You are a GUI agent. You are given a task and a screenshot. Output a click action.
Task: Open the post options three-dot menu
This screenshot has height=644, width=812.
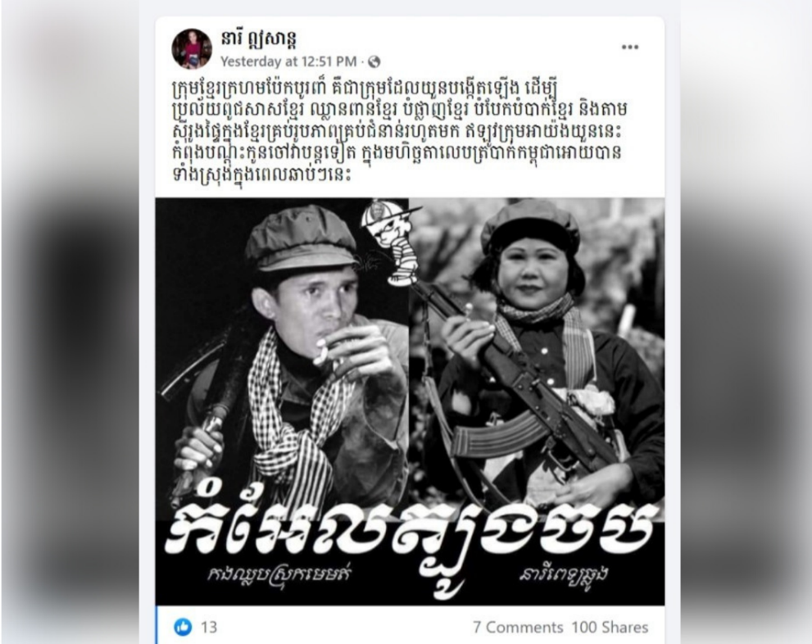tap(629, 47)
